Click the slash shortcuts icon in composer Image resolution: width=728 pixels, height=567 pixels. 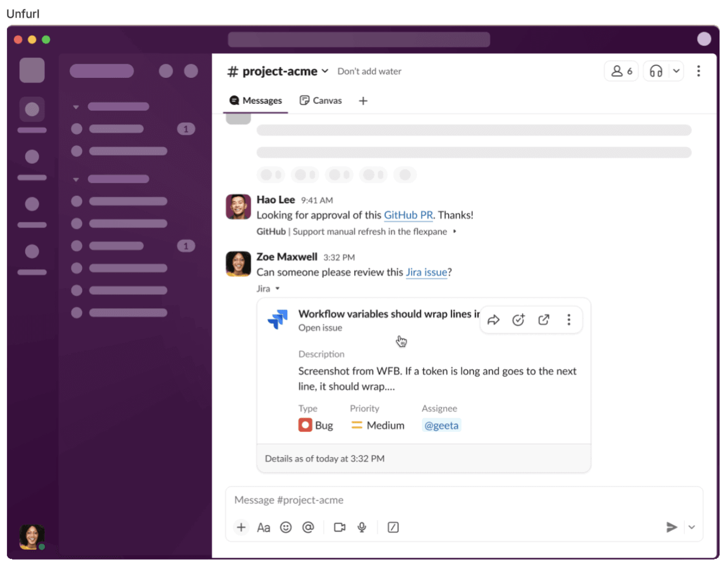pos(393,527)
